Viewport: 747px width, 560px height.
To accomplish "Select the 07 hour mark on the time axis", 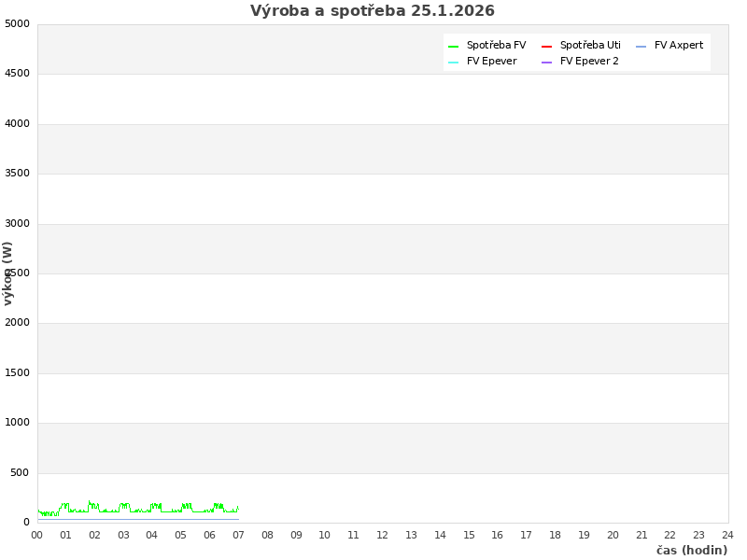I will pyautogui.click(x=238, y=535).
